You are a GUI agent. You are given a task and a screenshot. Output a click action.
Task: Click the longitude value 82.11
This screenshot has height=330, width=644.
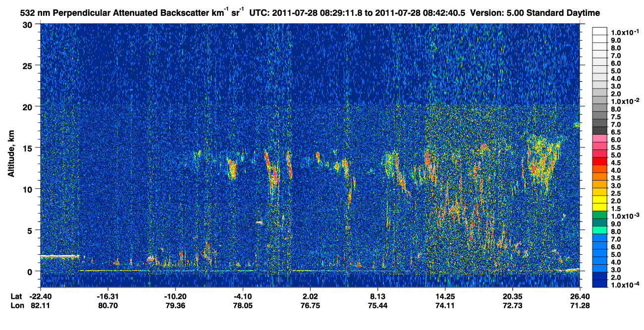tap(41, 306)
